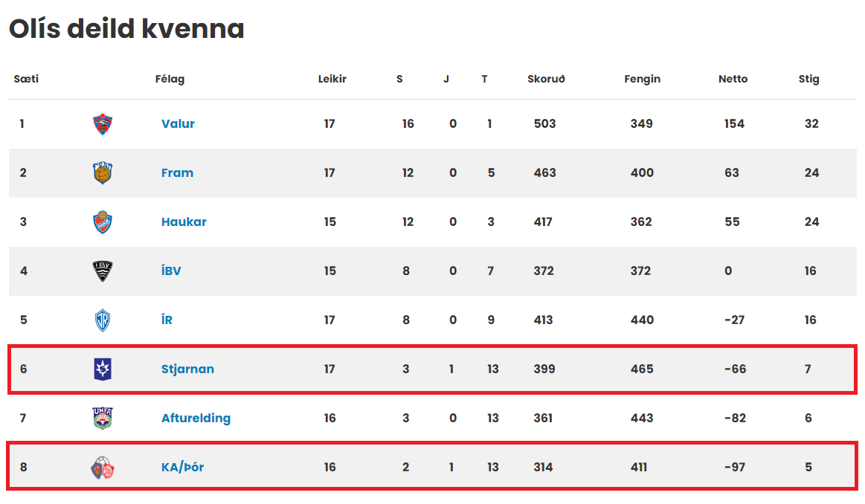Open the Stjarnan team link
Viewport: 865px width, 504px height.
(x=187, y=369)
